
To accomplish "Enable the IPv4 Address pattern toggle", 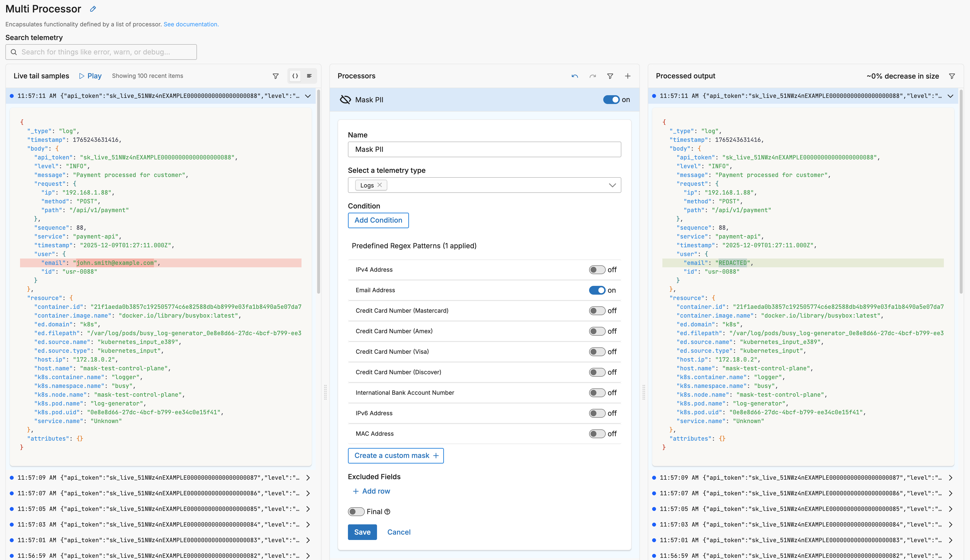I will [x=597, y=270].
